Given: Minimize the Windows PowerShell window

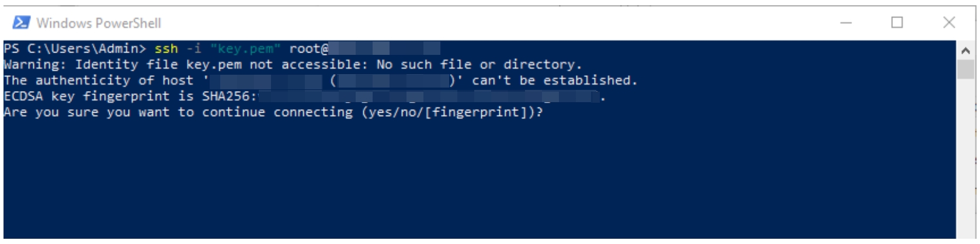Looking at the screenshot, I should (846, 23).
